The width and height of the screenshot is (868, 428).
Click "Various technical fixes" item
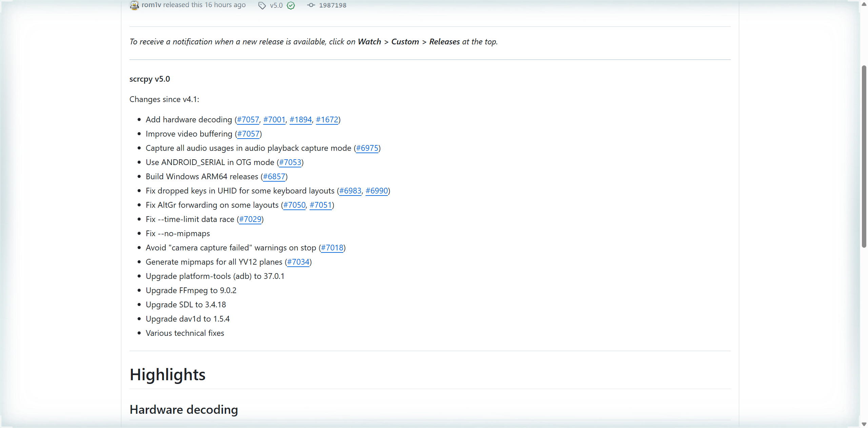click(x=185, y=333)
